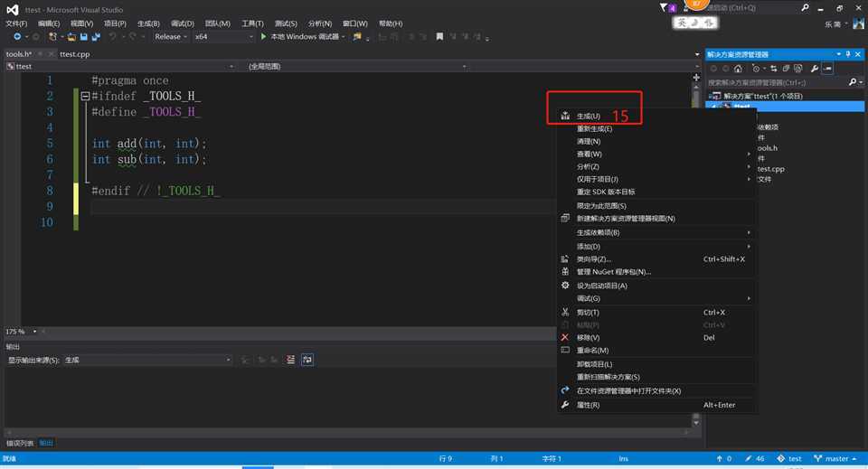
Task: Open the 帮助(H) menu
Action: coord(391,23)
